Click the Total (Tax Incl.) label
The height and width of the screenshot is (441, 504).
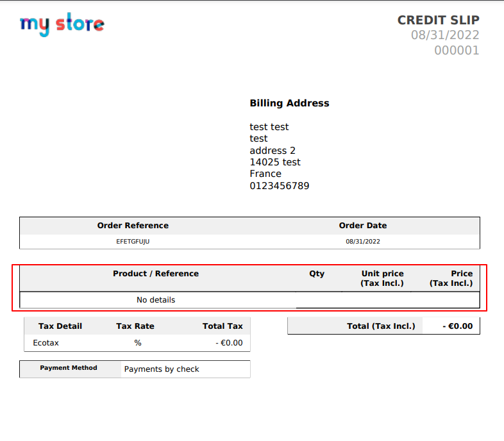(x=381, y=326)
